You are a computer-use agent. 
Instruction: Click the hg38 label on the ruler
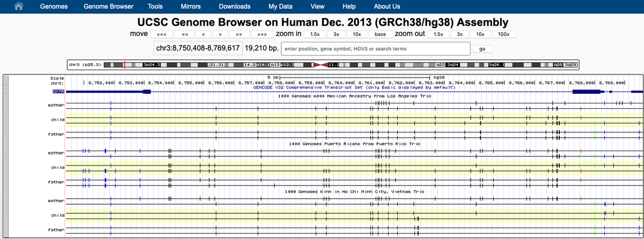tap(438, 78)
